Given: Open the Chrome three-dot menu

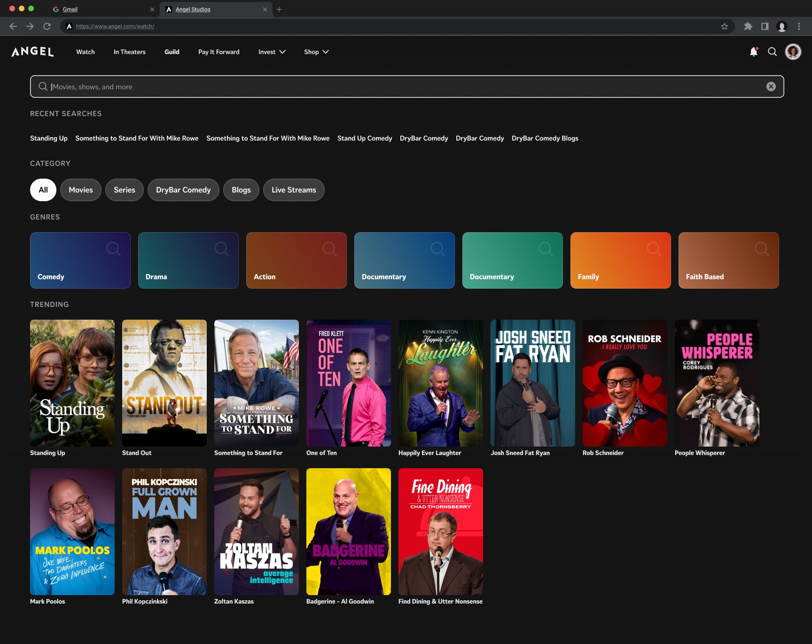Looking at the screenshot, I should [799, 26].
